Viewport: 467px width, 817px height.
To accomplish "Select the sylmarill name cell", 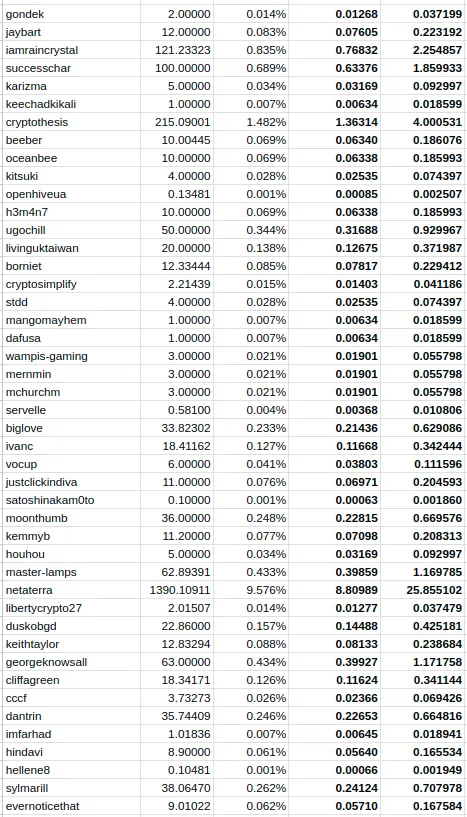I will [x=70, y=788].
